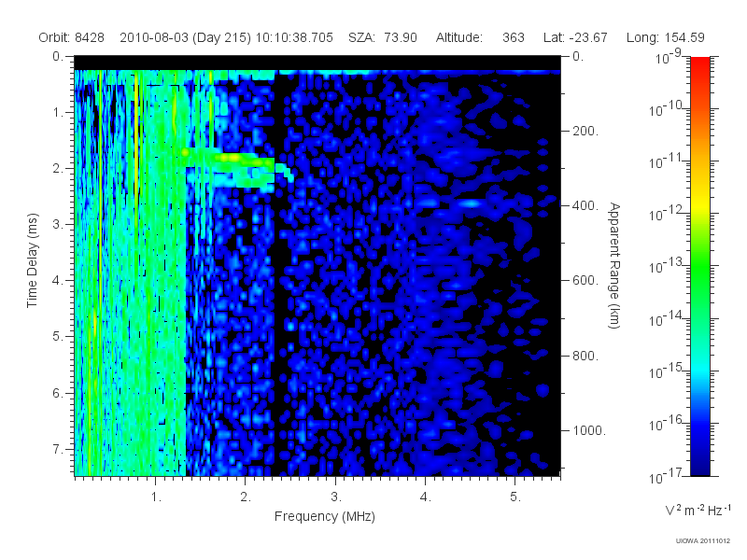Click the date '2010-08-03 (Day 215)' text
Screen dimensions: 747x560
click(185, 37)
